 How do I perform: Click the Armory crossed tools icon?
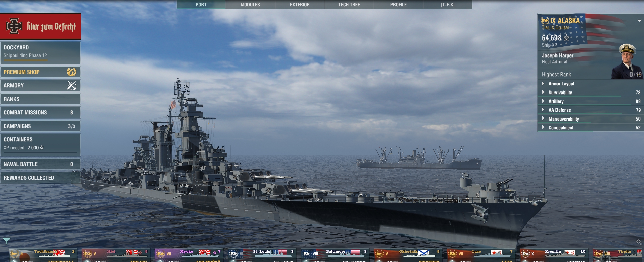coord(72,85)
